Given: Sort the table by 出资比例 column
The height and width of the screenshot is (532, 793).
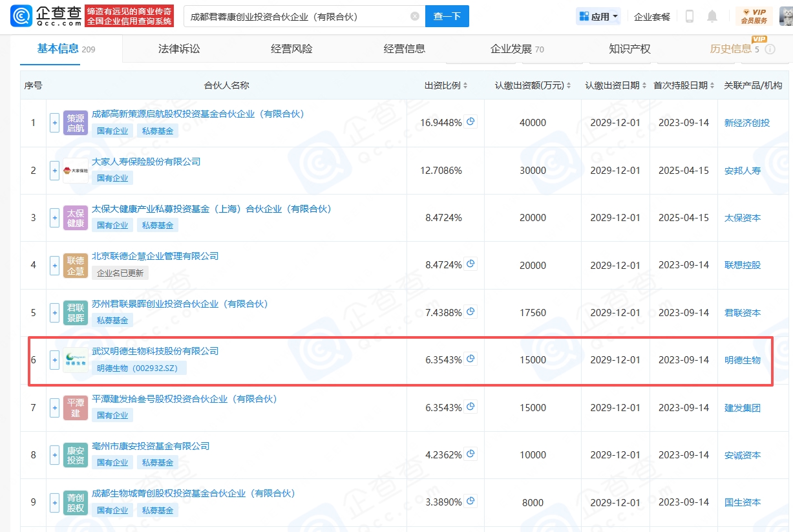Looking at the screenshot, I should [x=446, y=85].
